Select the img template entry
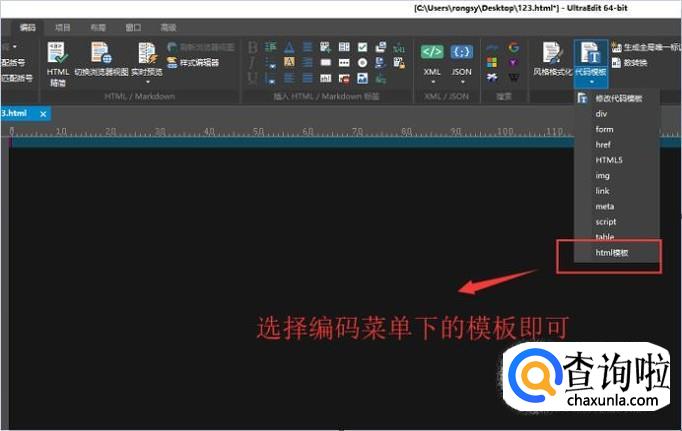This screenshot has width=682, height=431. point(617,176)
